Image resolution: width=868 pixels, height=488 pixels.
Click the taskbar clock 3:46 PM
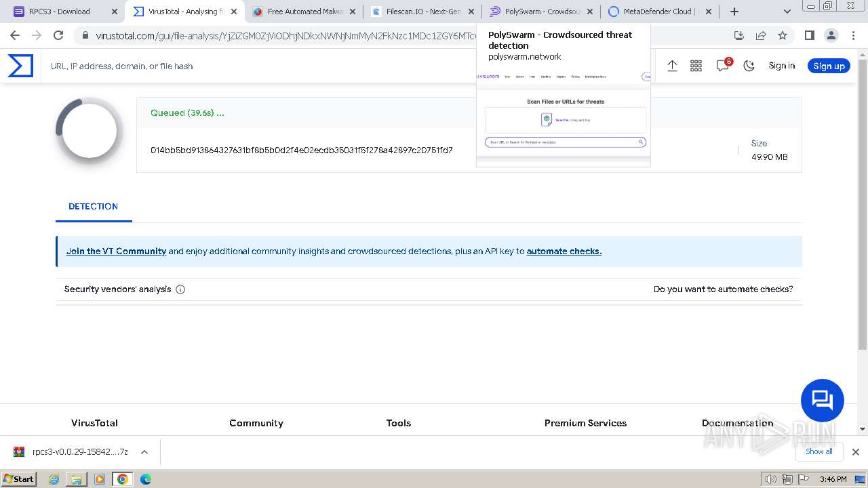(x=833, y=479)
